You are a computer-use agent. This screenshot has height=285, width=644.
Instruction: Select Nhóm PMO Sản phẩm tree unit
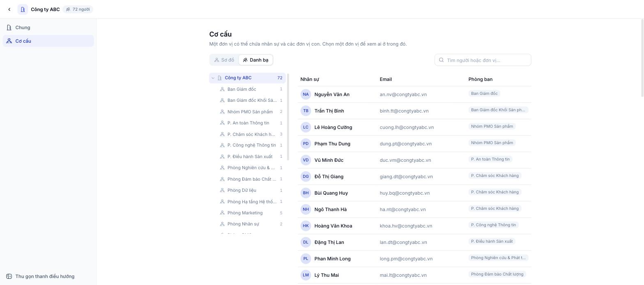pyautogui.click(x=247, y=112)
